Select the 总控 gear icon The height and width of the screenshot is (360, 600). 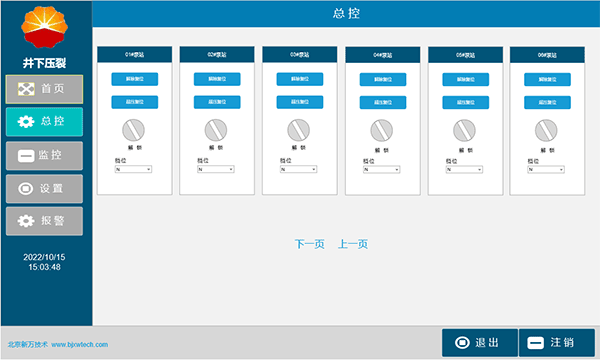point(26,122)
